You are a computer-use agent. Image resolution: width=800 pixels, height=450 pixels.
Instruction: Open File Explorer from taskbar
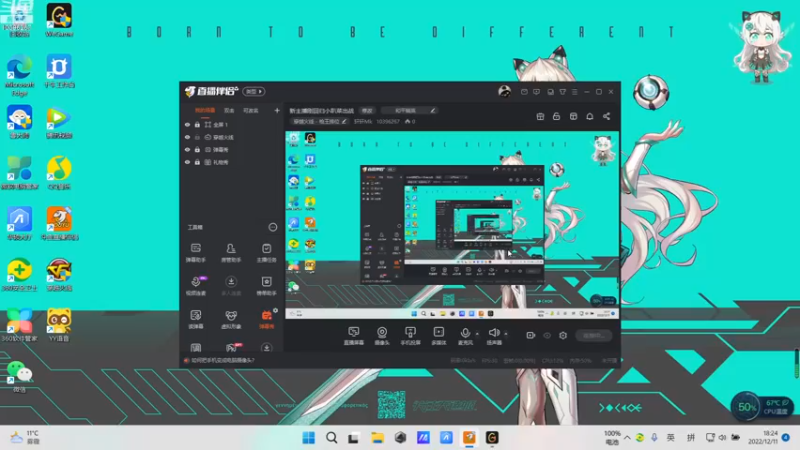click(377, 438)
